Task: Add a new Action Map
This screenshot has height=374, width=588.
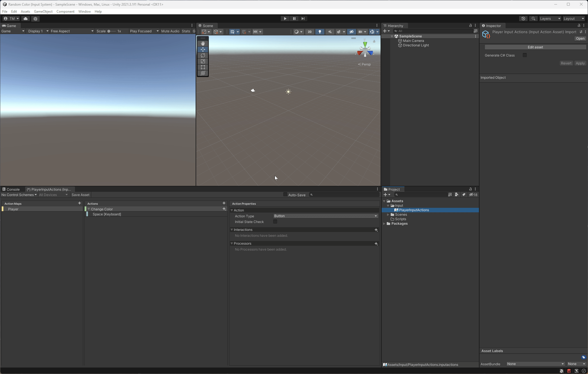Action: click(80, 203)
